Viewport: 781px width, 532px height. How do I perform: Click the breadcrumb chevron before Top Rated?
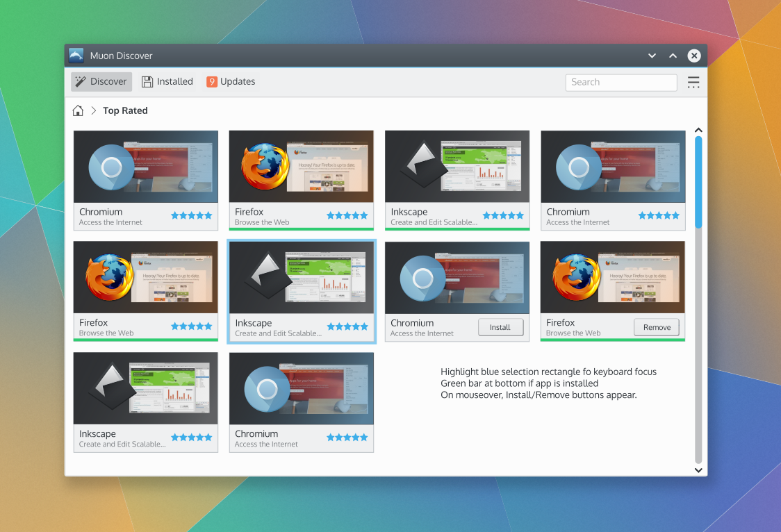pyautogui.click(x=93, y=110)
